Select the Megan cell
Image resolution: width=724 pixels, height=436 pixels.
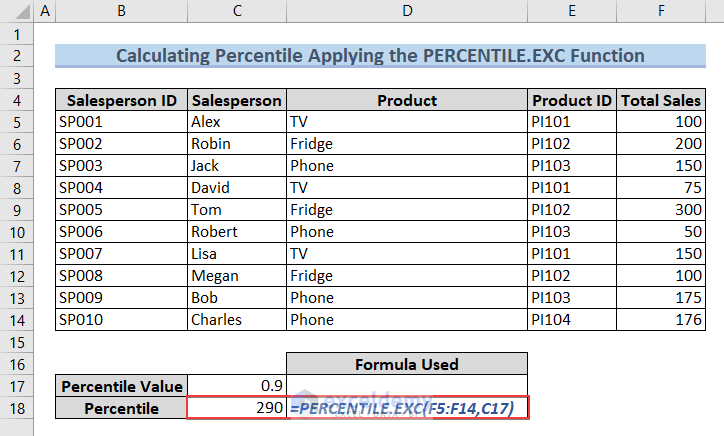pos(236,276)
